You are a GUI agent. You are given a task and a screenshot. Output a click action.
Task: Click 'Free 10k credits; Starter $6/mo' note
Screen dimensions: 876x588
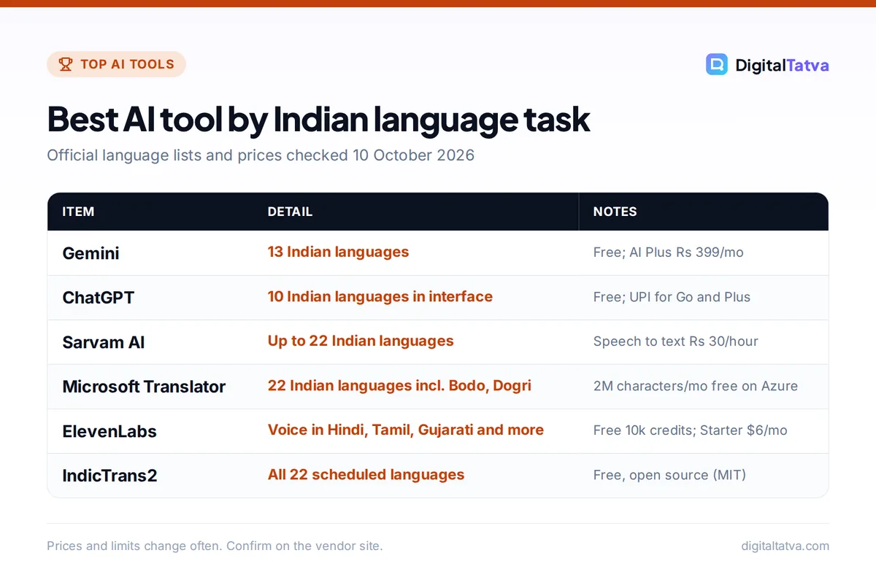click(690, 430)
